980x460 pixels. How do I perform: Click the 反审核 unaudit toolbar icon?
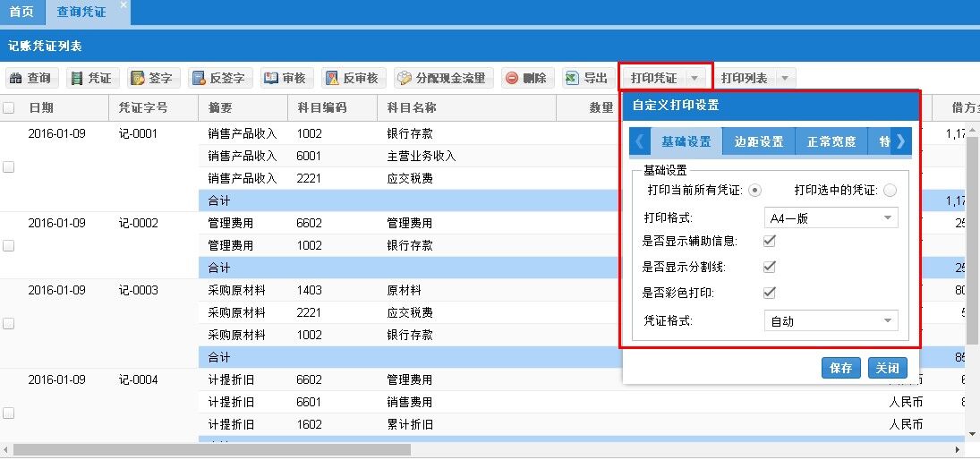coord(332,79)
